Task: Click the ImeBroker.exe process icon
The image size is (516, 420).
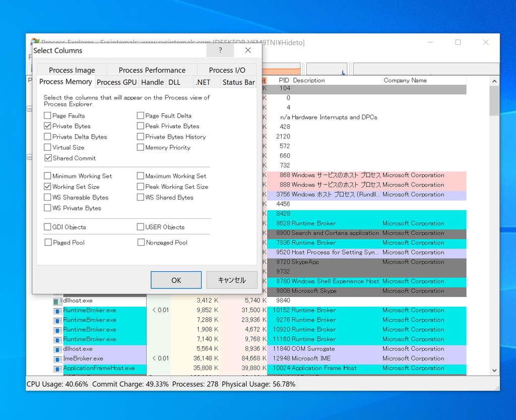Action: (57, 359)
